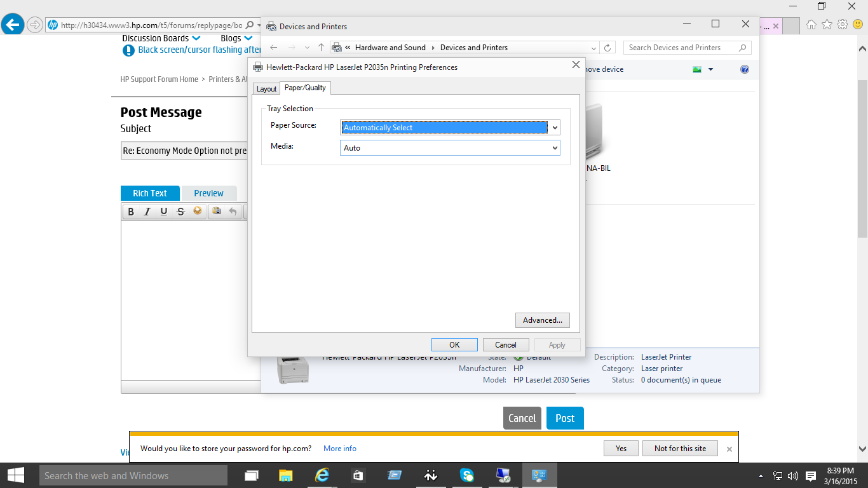Open a new blank browser tab
Viewport: 868px width, 488px height.
791,26
